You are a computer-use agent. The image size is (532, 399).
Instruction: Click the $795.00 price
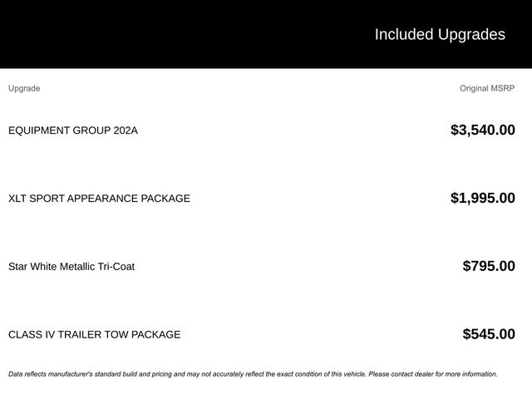(488, 266)
